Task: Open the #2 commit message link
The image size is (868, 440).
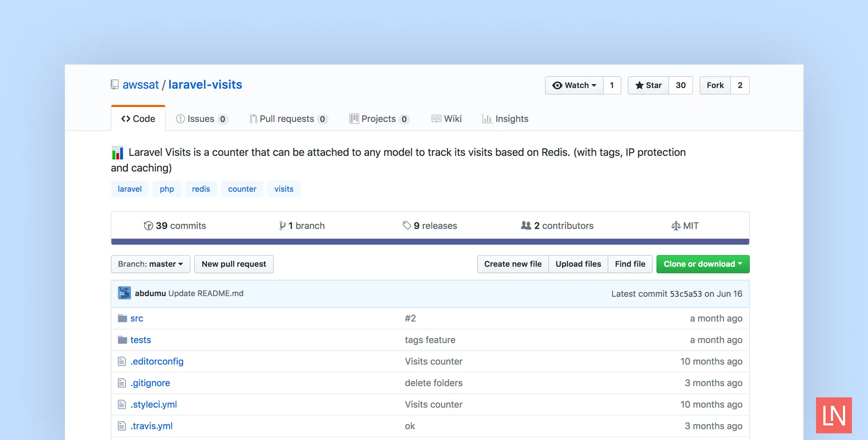Action: click(410, 318)
